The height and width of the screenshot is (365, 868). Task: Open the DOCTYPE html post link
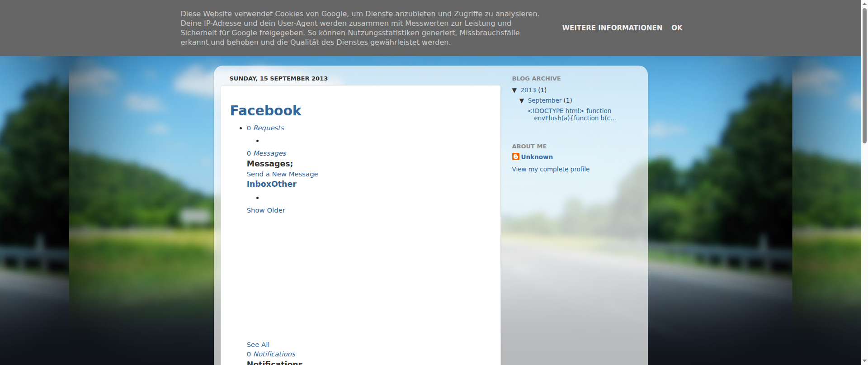click(x=571, y=114)
